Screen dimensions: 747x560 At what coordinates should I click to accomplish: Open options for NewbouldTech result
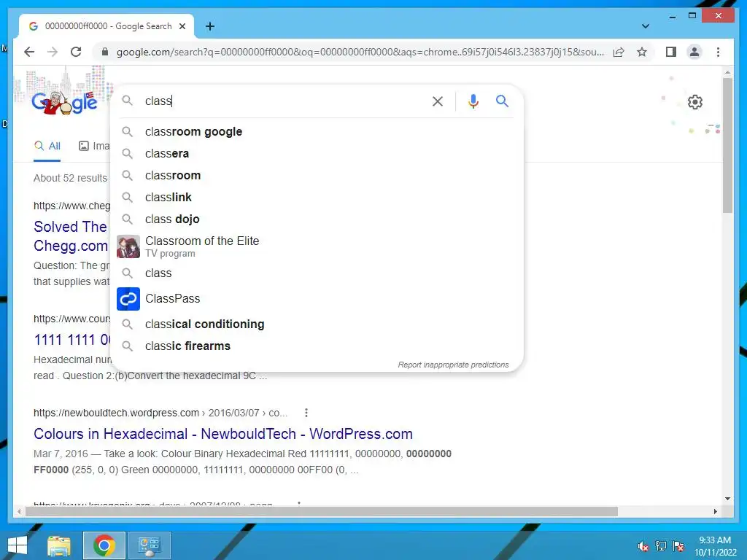pyautogui.click(x=306, y=413)
